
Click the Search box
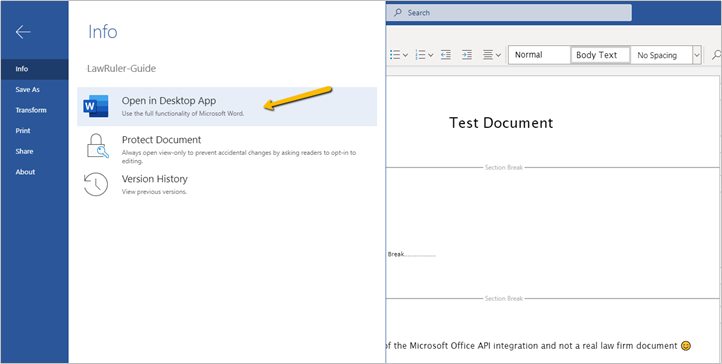pos(509,13)
